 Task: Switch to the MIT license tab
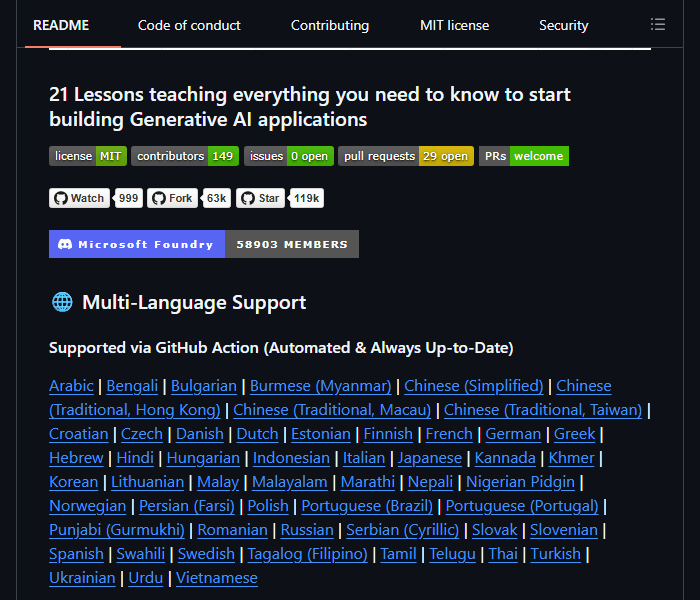tap(454, 25)
